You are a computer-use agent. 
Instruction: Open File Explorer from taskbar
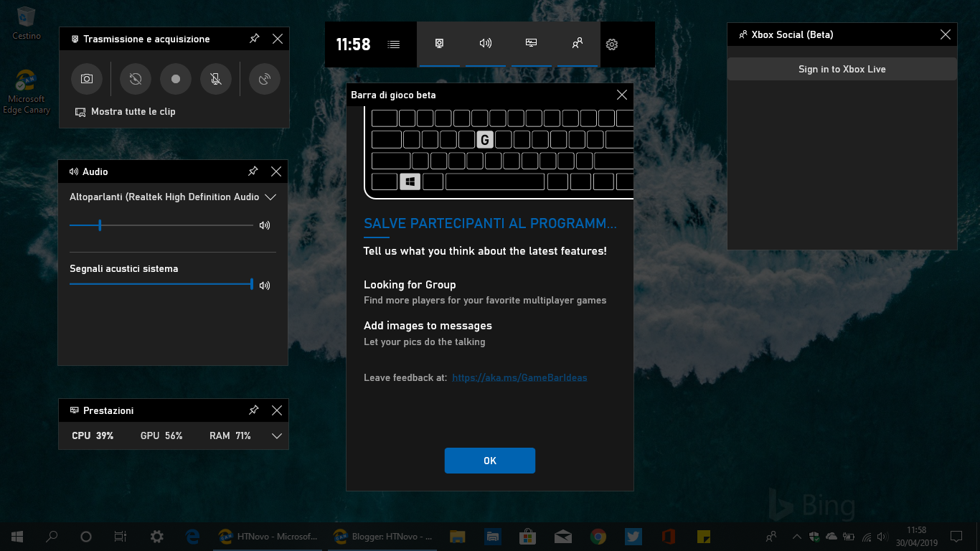click(457, 537)
